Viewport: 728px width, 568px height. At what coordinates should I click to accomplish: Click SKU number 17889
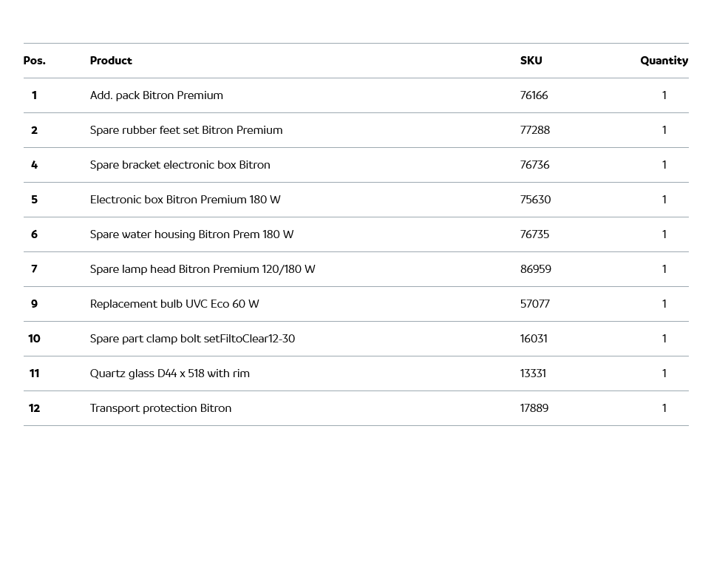pyautogui.click(x=534, y=408)
